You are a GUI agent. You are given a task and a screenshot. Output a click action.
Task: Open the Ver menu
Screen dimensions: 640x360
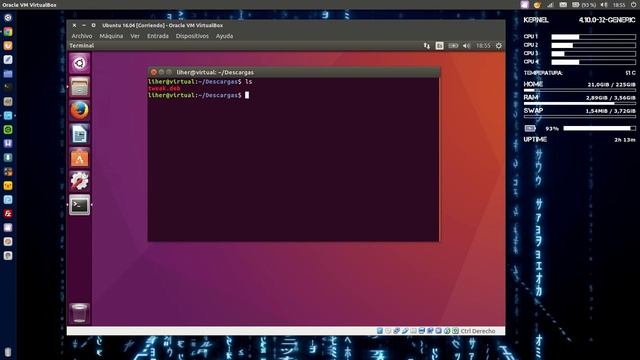[135, 36]
